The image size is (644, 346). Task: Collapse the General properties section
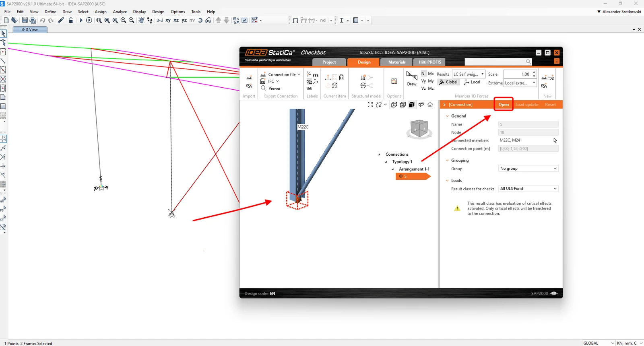tap(447, 116)
